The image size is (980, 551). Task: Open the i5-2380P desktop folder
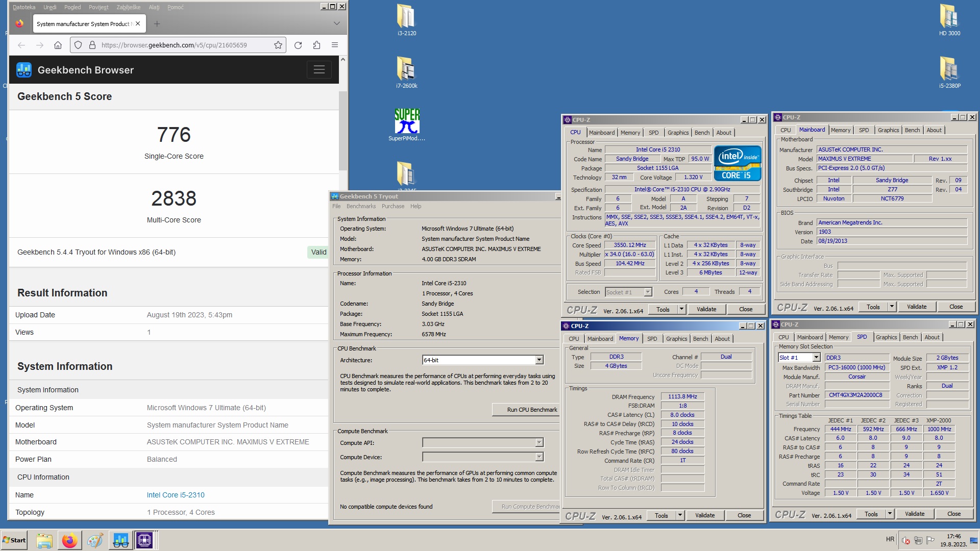(x=949, y=72)
